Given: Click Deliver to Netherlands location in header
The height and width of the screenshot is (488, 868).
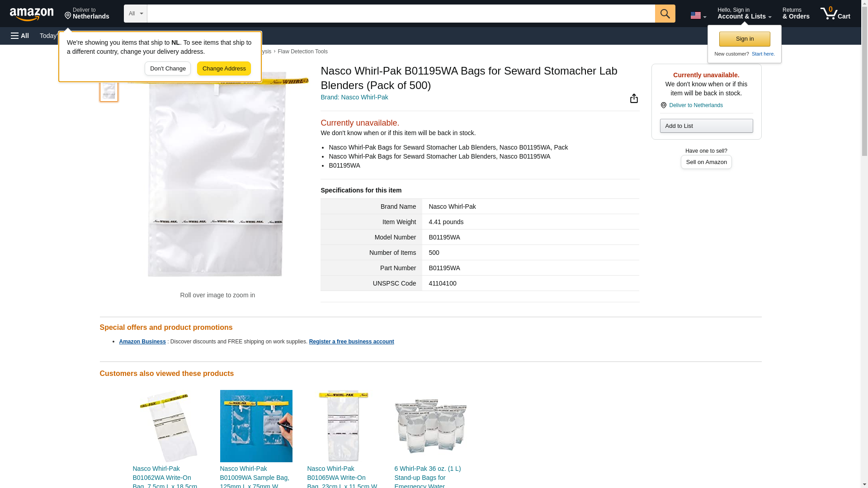Looking at the screenshot, I should (x=87, y=14).
